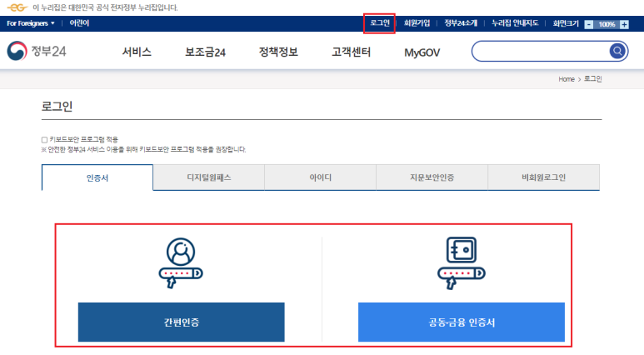644x355 pixels.
Task: Click inside the search input field
Action: [x=541, y=51]
